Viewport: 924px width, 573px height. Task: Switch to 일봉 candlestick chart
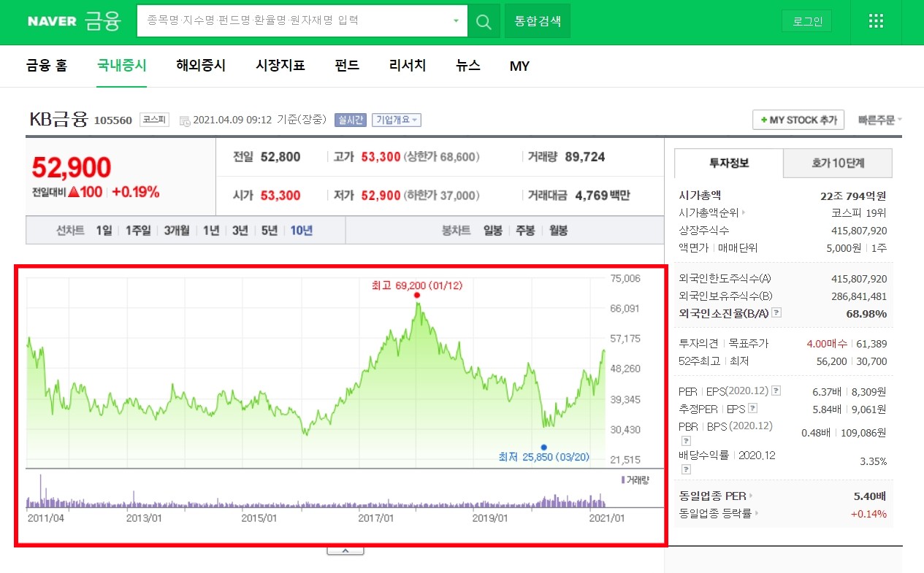click(493, 231)
